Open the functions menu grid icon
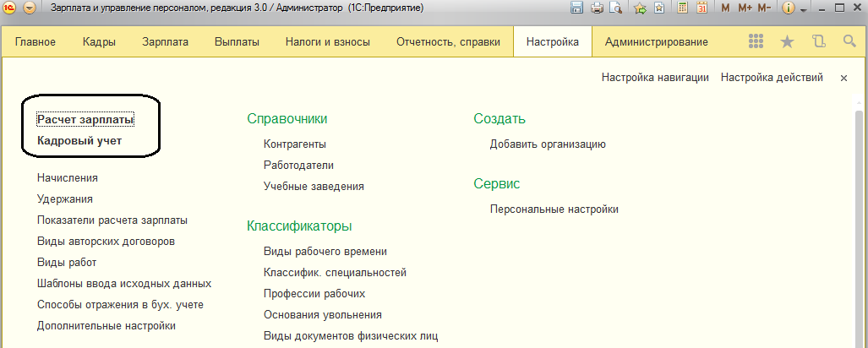868x348 pixels. [x=756, y=41]
